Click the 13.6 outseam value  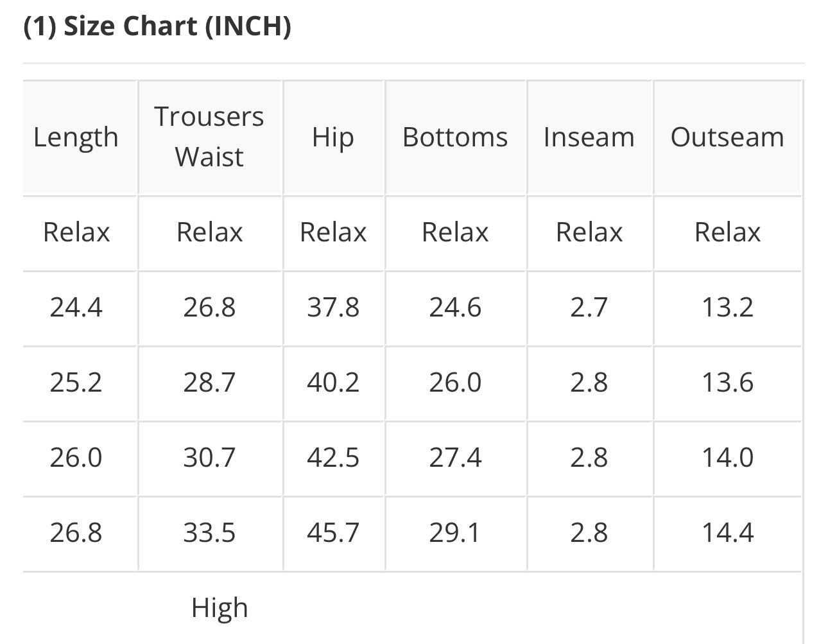(x=727, y=382)
